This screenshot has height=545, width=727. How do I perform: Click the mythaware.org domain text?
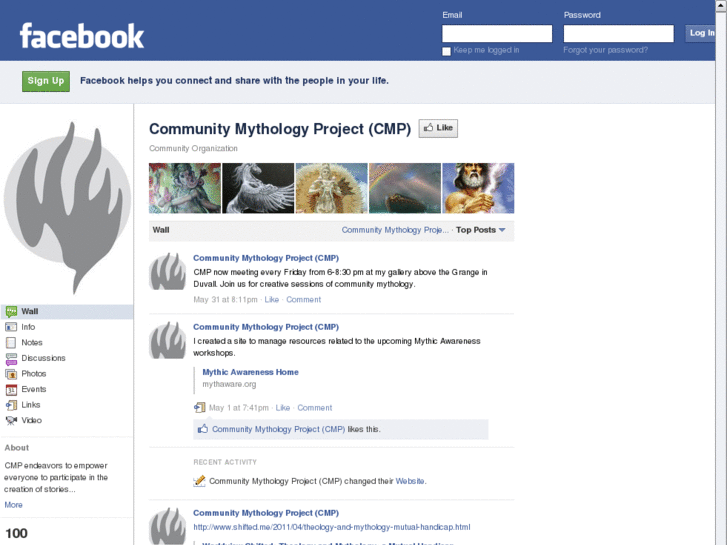[229, 384]
